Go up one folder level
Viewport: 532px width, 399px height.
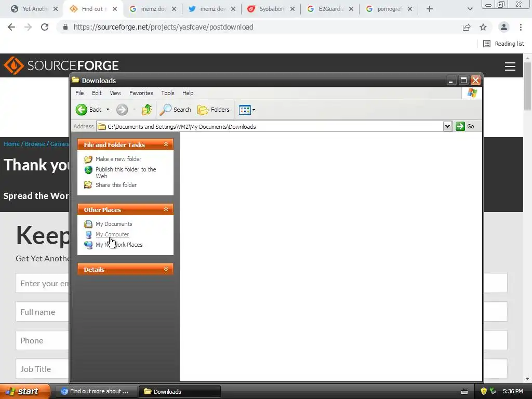(147, 110)
